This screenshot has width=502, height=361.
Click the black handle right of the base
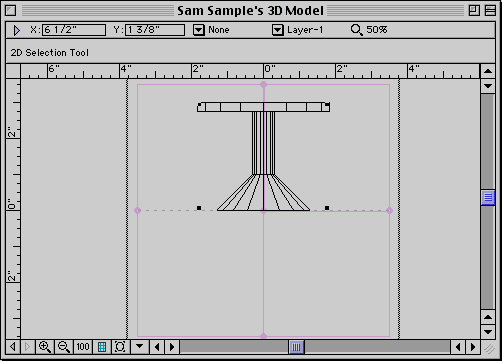click(x=327, y=208)
